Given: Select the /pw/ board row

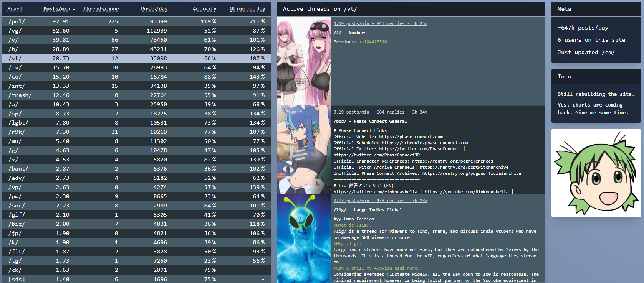Looking at the screenshot, I should click(136, 196).
